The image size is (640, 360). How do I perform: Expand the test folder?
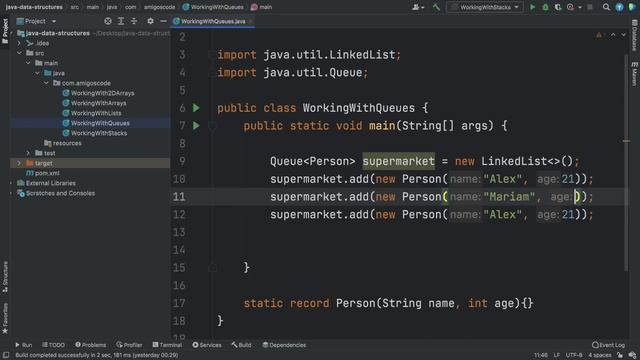[28, 153]
